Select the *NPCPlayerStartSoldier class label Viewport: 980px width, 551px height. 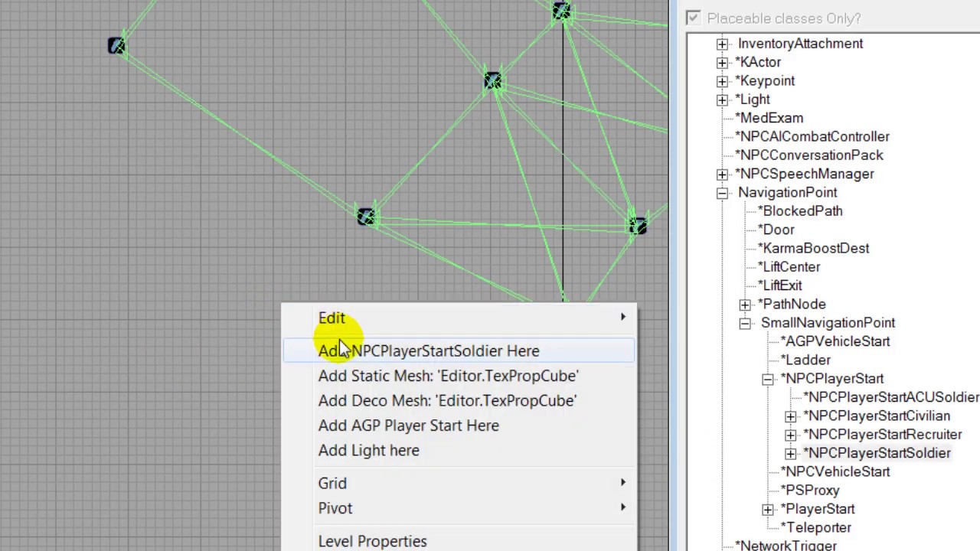[x=877, y=453]
